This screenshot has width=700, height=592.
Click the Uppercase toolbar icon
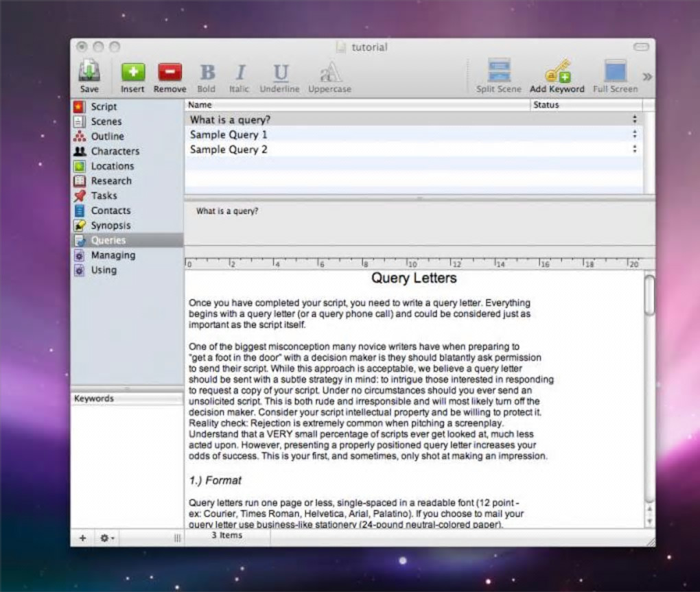[x=331, y=72]
